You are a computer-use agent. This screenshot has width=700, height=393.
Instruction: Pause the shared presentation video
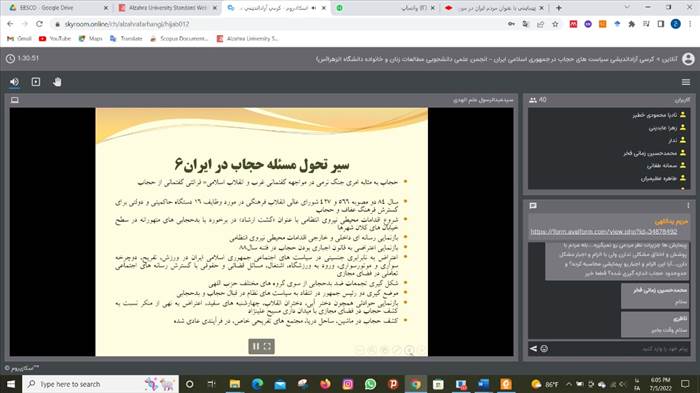tap(256, 346)
